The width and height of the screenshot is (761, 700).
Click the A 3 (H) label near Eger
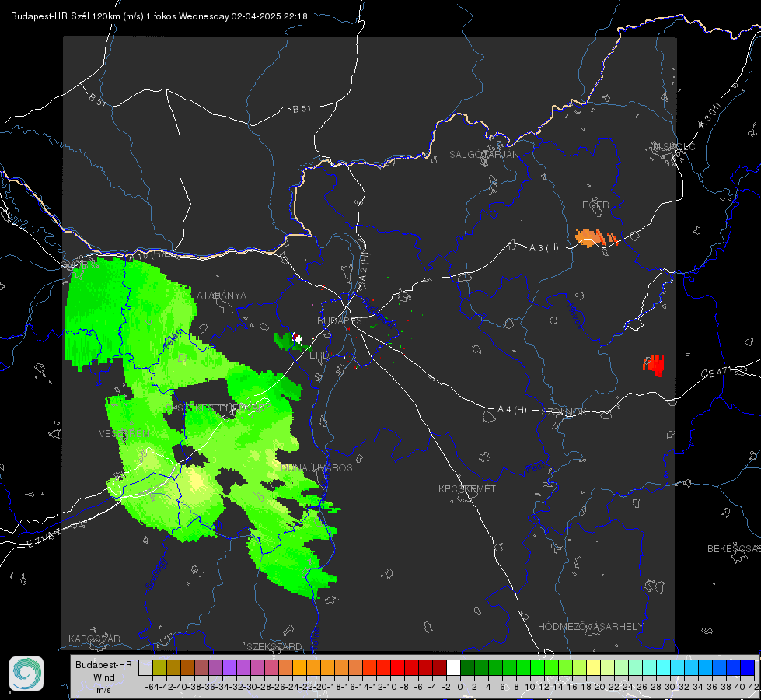click(x=543, y=248)
